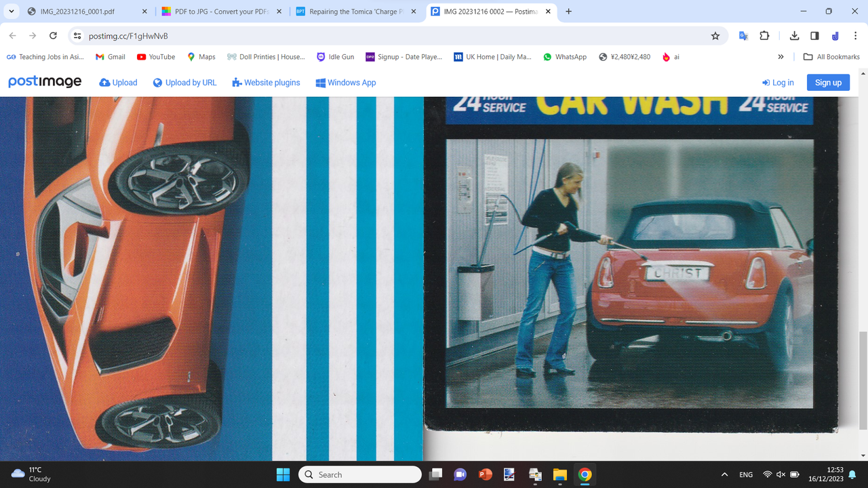This screenshot has height=488, width=868.
Task: Click the Sign up button
Action: 828,83
